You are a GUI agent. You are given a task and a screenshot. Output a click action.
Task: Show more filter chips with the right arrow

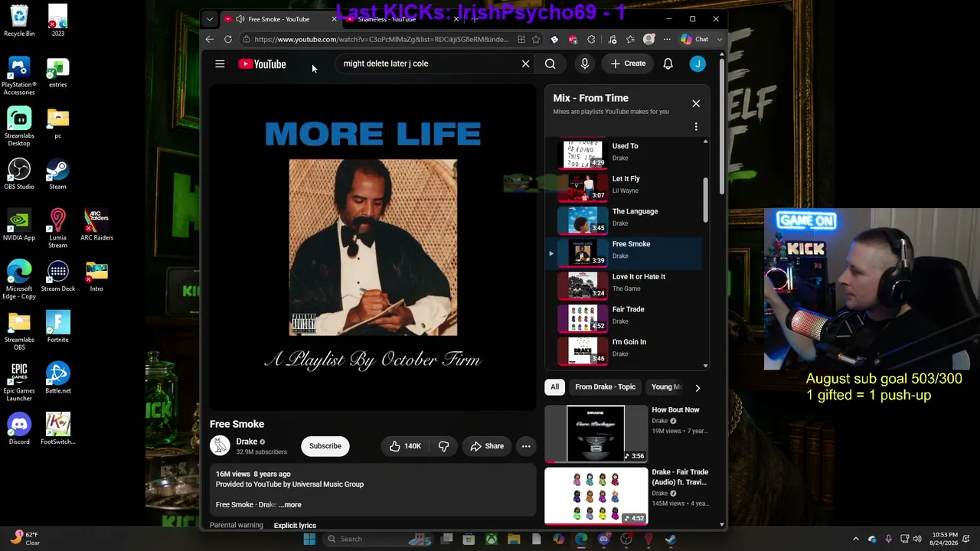697,387
